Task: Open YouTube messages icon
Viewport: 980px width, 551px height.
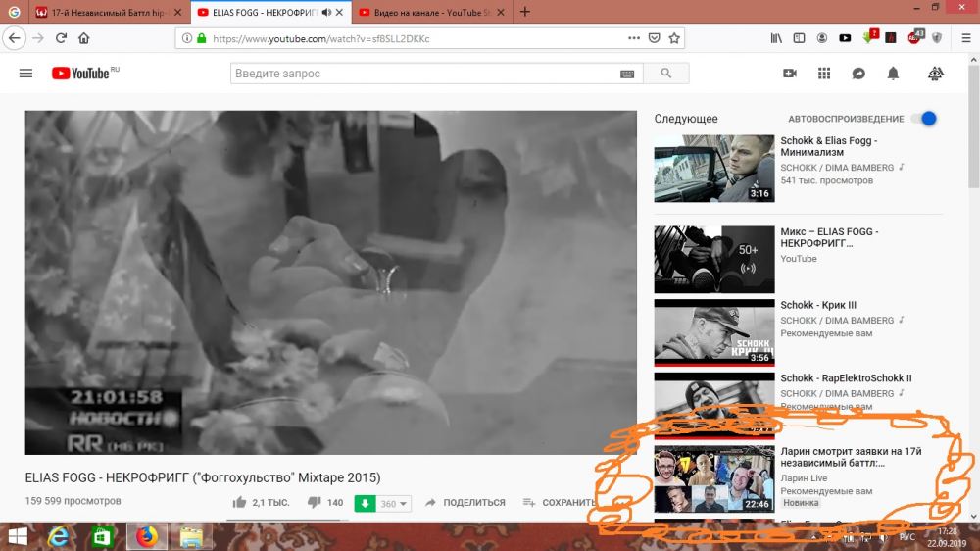Action: point(858,74)
